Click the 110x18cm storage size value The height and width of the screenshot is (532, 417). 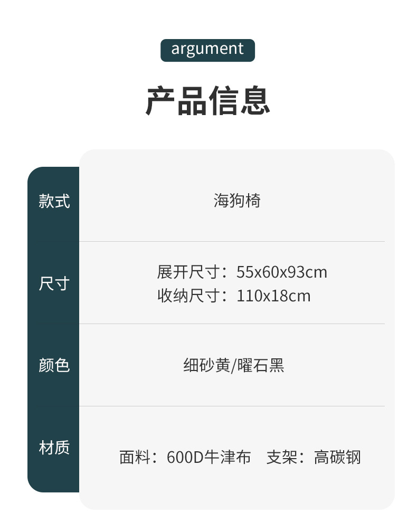(273, 296)
